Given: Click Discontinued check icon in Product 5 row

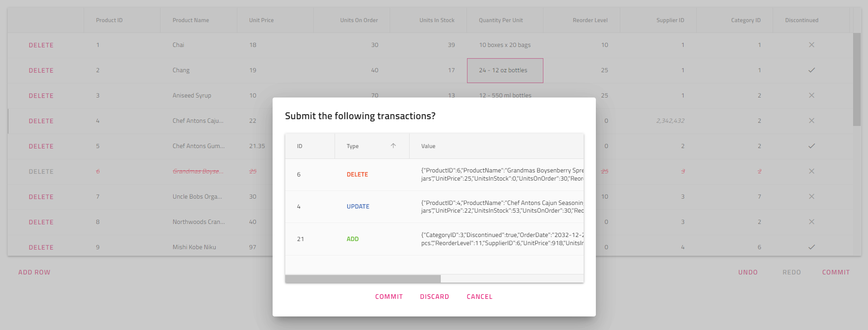Looking at the screenshot, I should pos(811,146).
